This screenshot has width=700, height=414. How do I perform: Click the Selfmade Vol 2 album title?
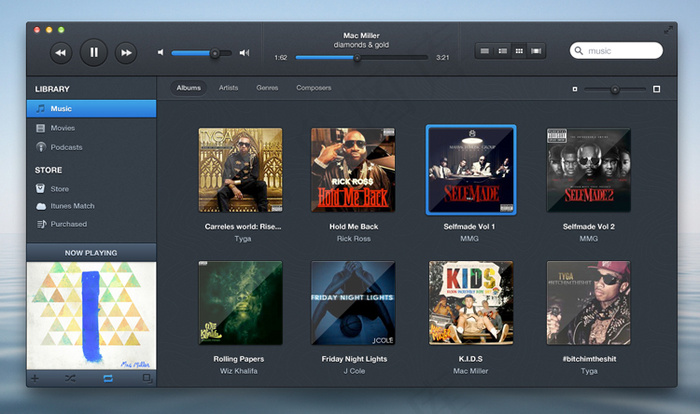click(588, 226)
